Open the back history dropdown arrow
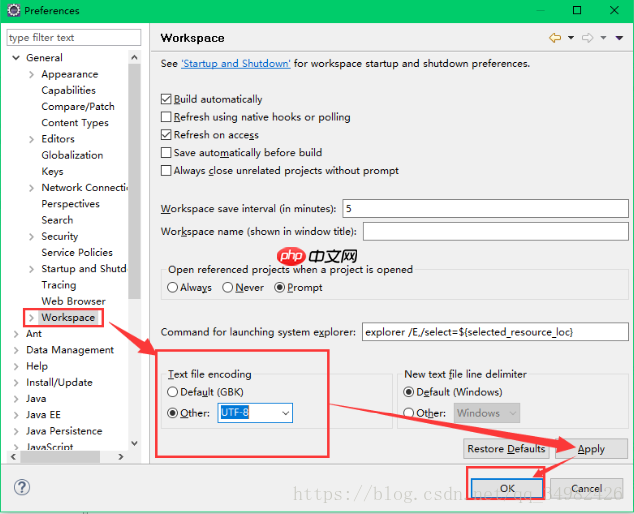 coord(571,38)
